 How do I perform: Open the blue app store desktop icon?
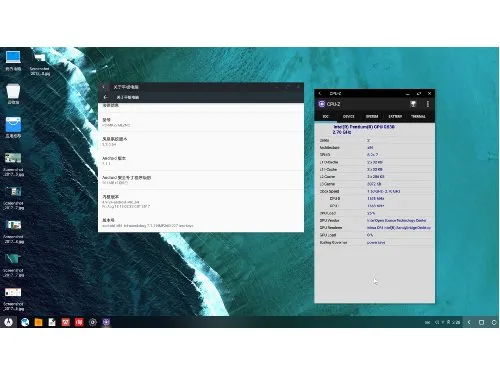(13, 127)
